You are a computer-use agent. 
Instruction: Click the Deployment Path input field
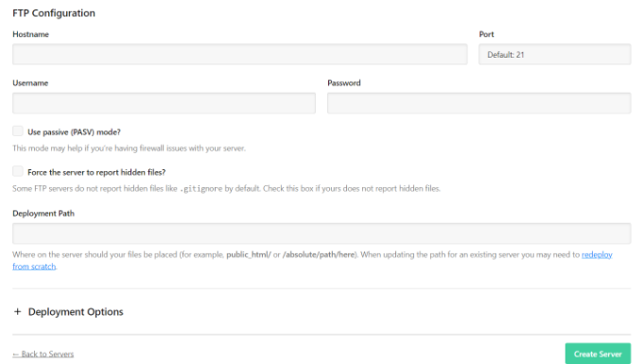coord(321,234)
